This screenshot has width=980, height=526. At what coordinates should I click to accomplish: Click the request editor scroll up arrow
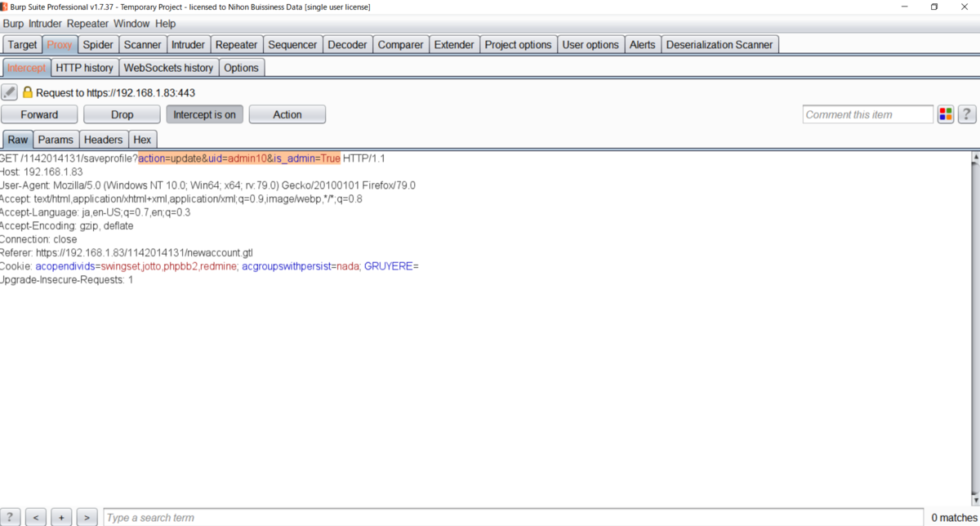(x=974, y=157)
